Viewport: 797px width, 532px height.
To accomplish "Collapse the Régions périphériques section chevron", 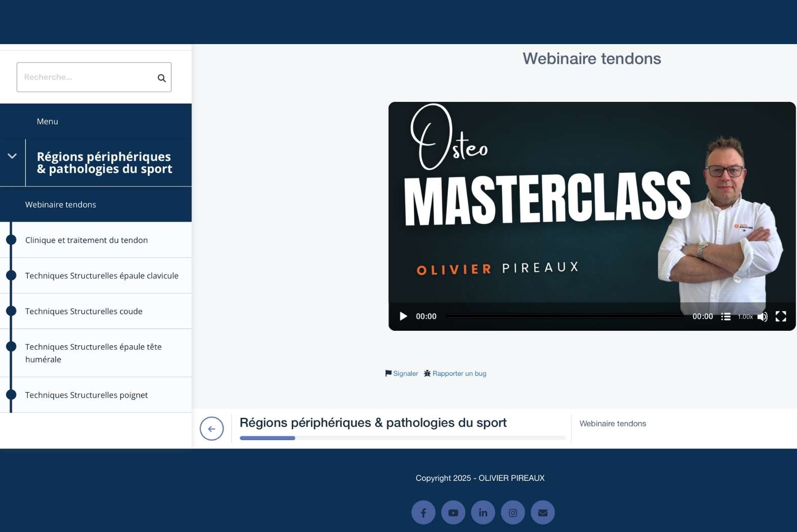I will click(x=12, y=156).
